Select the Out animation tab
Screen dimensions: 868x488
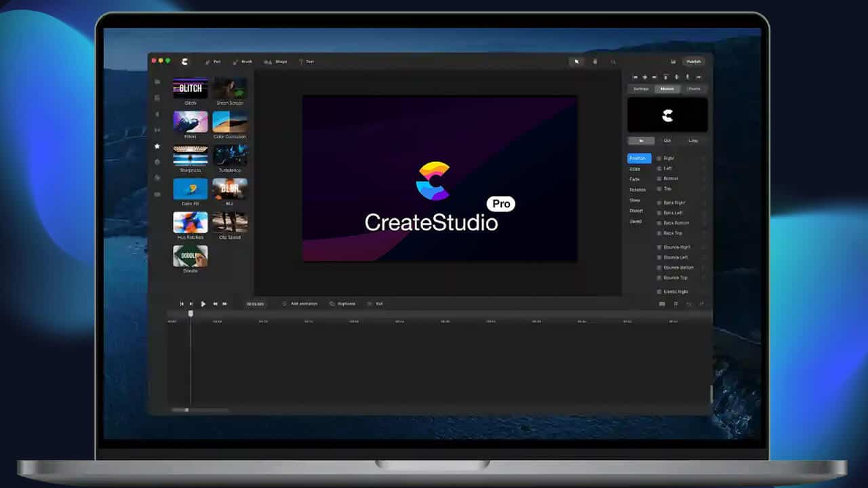pos(667,141)
